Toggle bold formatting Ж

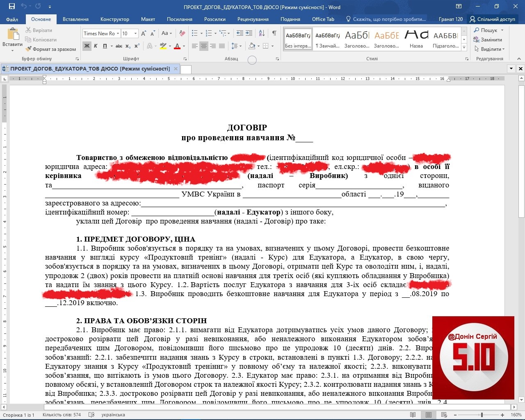click(x=87, y=46)
